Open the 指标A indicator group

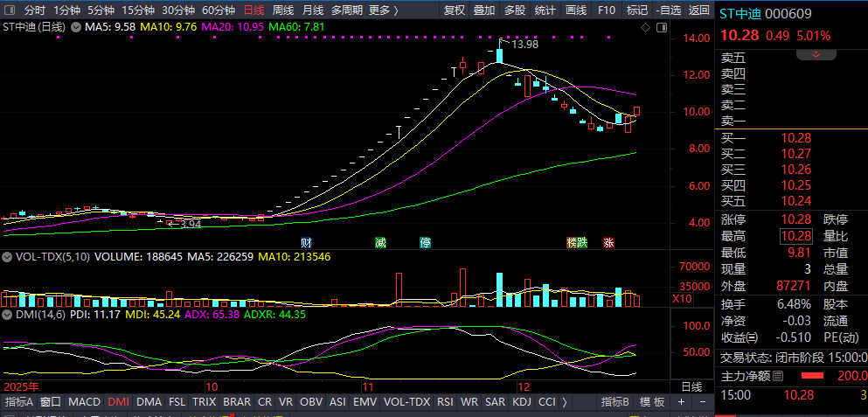19,401
